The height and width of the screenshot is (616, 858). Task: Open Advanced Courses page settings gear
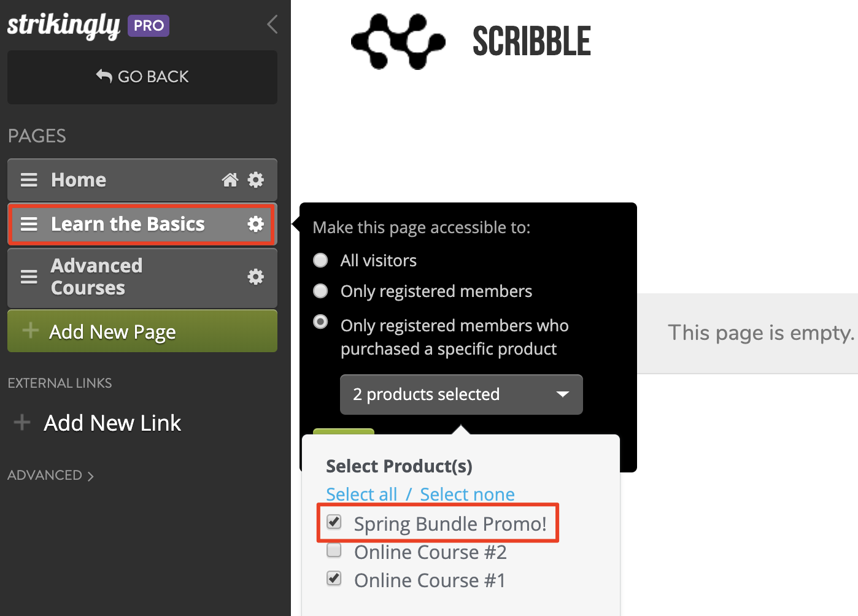coord(255,277)
